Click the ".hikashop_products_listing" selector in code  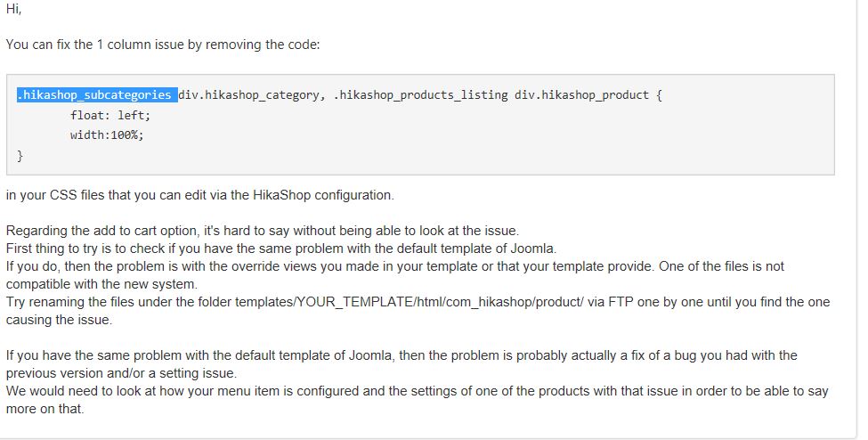[x=420, y=95]
